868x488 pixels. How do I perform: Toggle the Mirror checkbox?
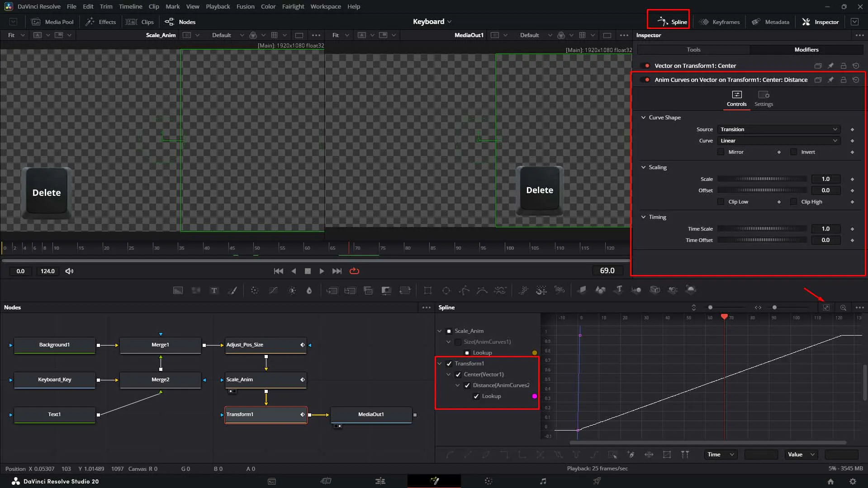pyautogui.click(x=721, y=152)
